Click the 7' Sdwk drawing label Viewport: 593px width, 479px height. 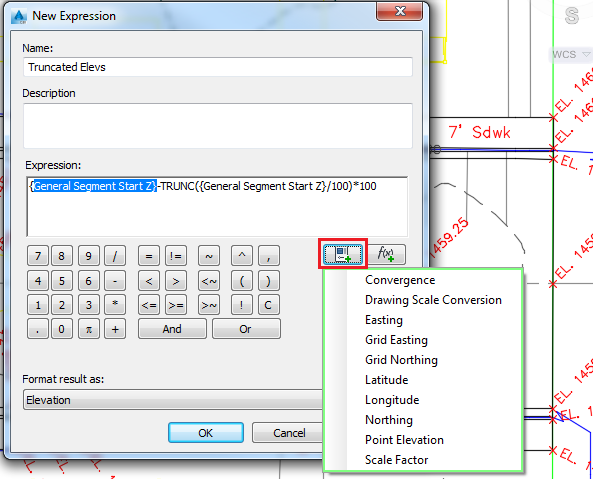(480, 132)
